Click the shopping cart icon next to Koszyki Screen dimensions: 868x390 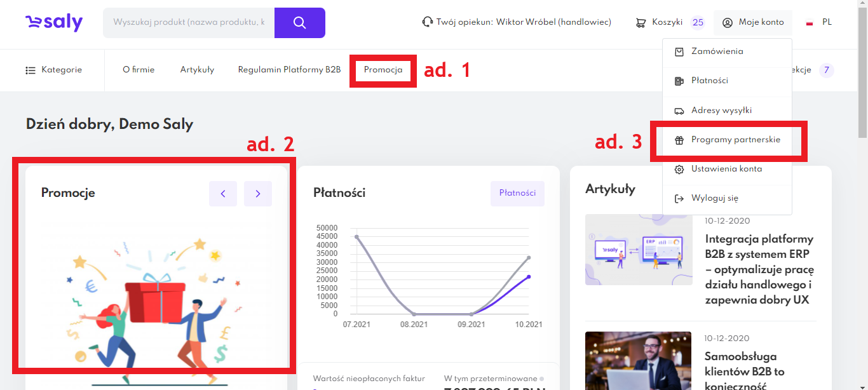click(x=641, y=23)
